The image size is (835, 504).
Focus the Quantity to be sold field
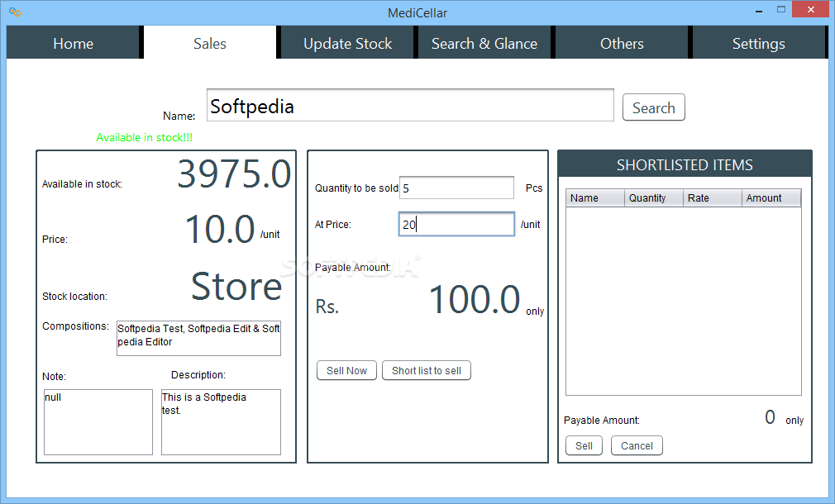tap(456, 188)
